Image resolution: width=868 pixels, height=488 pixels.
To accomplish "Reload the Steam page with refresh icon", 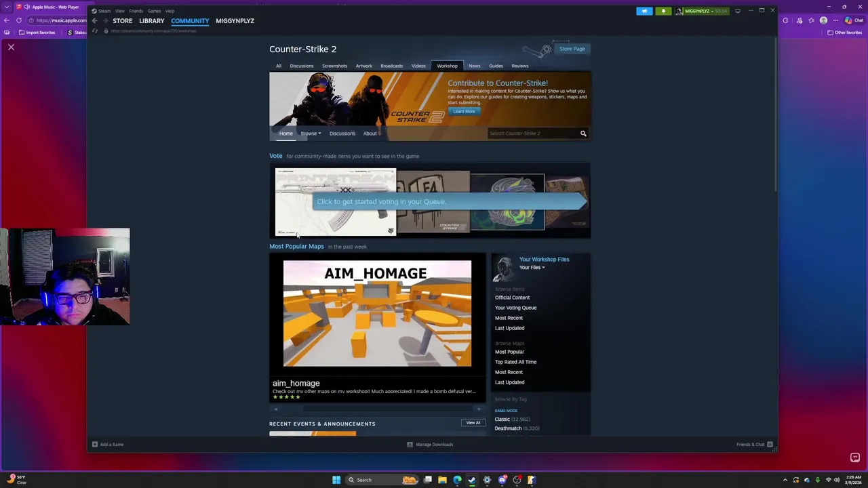I will coord(95,31).
